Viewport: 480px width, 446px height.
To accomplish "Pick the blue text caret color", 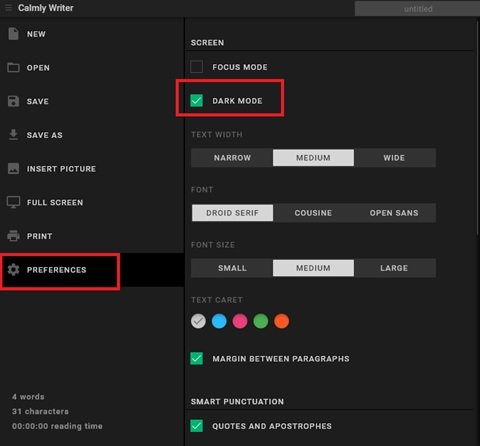I will tap(219, 321).
